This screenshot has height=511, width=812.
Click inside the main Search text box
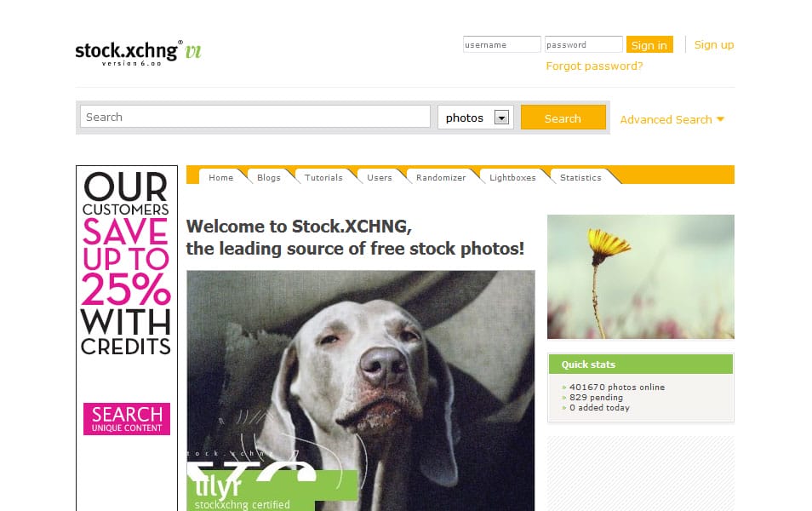pos(254,117)
